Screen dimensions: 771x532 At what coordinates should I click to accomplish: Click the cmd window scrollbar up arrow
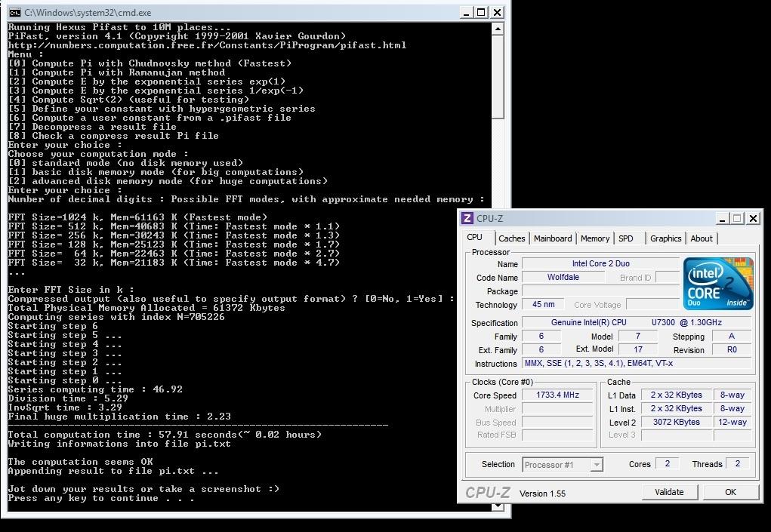tap(498, 29)
